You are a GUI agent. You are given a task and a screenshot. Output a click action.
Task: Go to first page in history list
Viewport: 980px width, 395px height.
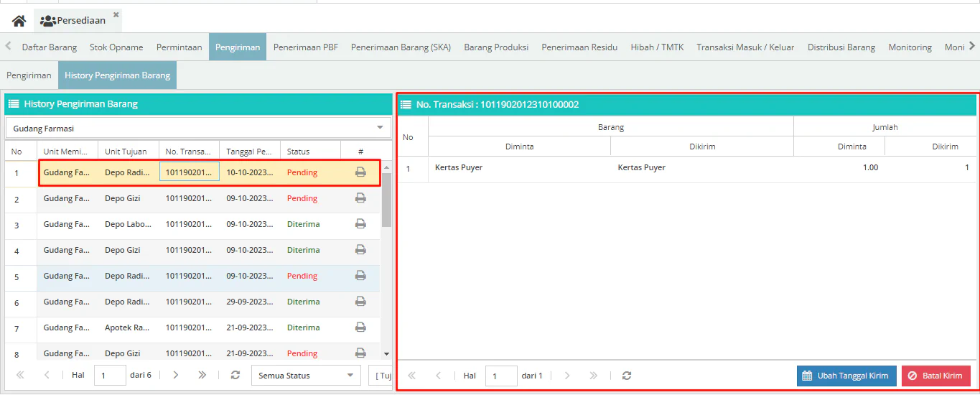coord(20,375)
